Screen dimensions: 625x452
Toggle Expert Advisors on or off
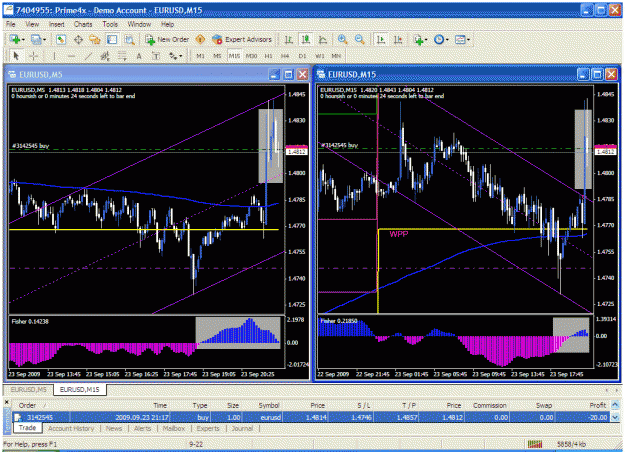tap(242, 39)
